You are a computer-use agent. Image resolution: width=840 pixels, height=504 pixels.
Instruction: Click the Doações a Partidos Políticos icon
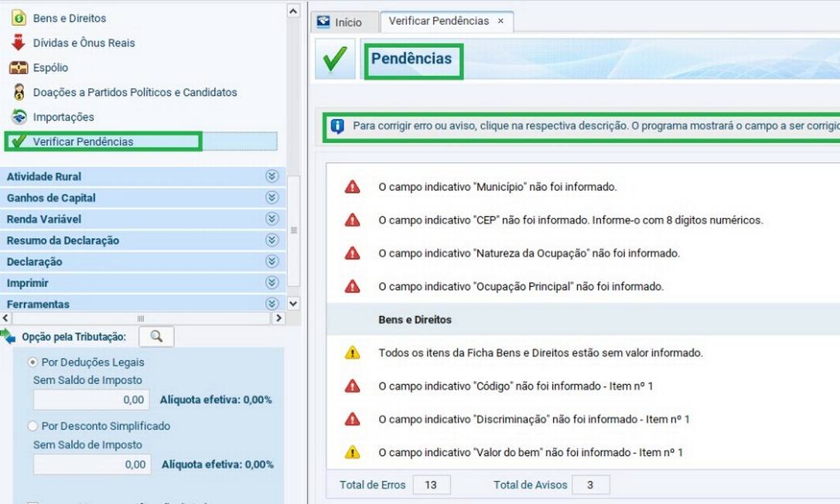19,92
